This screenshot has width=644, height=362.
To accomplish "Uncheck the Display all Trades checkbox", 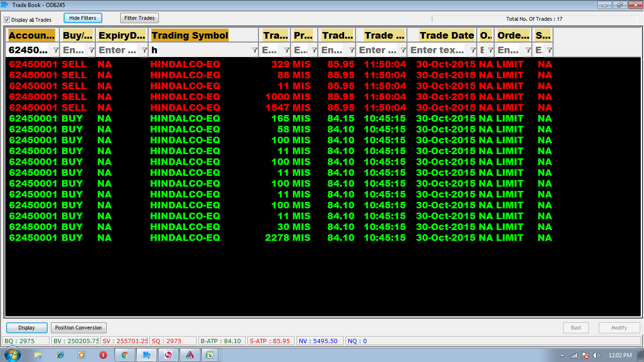I will (x=7, y=20).
